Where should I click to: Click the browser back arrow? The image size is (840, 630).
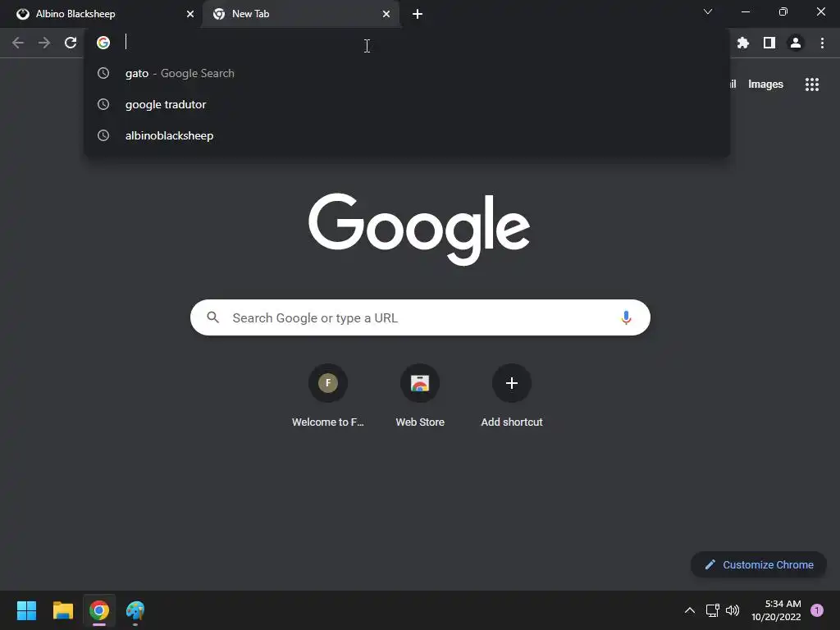[18, 43]
